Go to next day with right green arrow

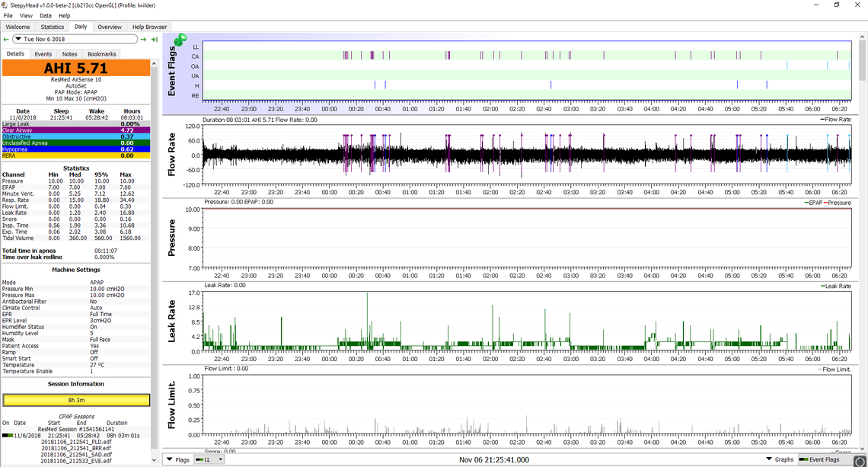click(x=144, y=39)
